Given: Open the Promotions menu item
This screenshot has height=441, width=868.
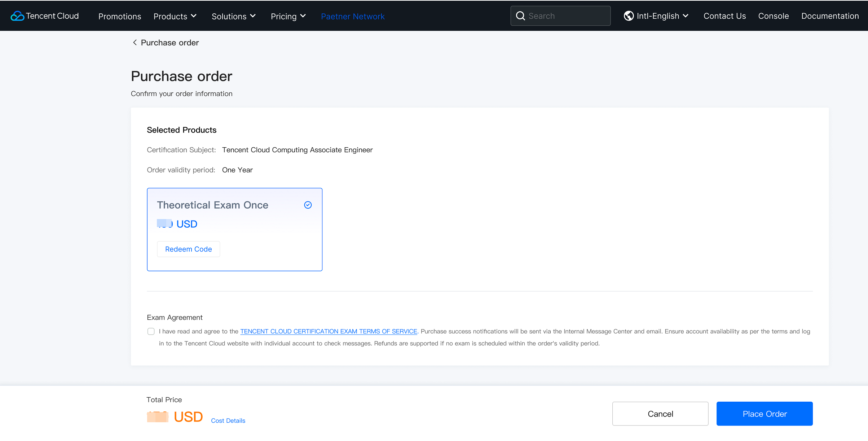Looking at the screenshot, I should pyautogui.click(x=120, y=16).
